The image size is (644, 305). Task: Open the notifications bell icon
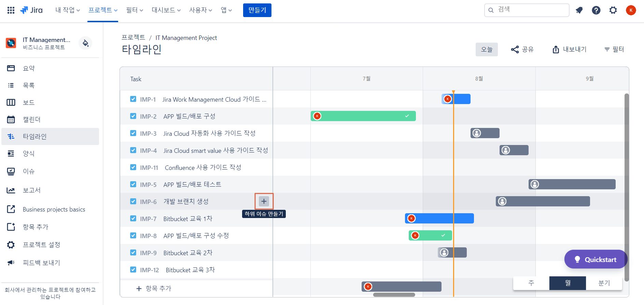579,10
